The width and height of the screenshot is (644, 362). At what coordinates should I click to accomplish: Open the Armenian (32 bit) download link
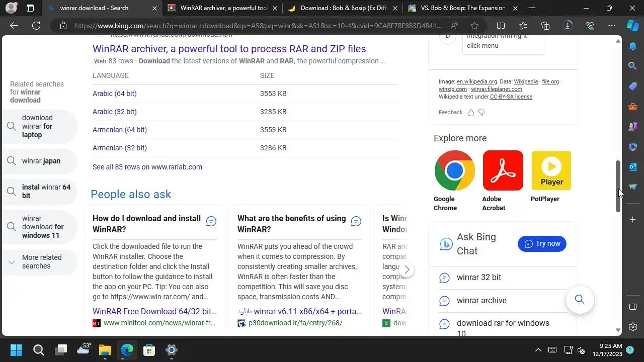click(120, 148)
